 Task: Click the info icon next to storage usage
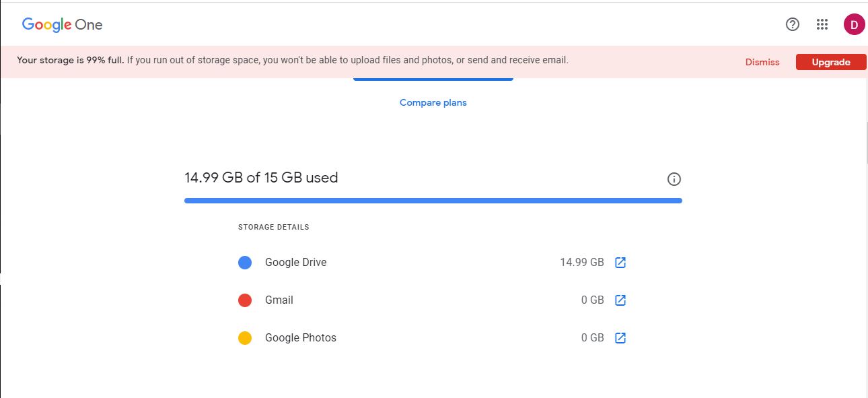pos(674,178)
